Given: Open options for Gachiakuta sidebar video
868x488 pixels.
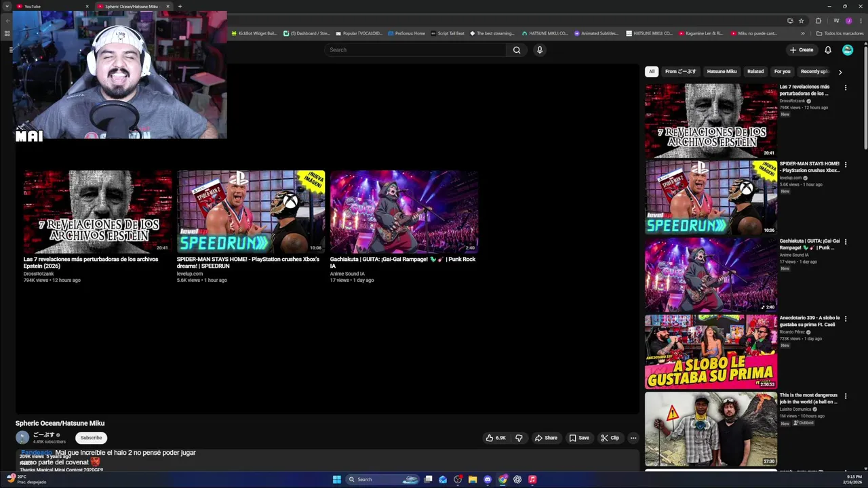Looking at the screenshot, I should click(x=846, y=242).
